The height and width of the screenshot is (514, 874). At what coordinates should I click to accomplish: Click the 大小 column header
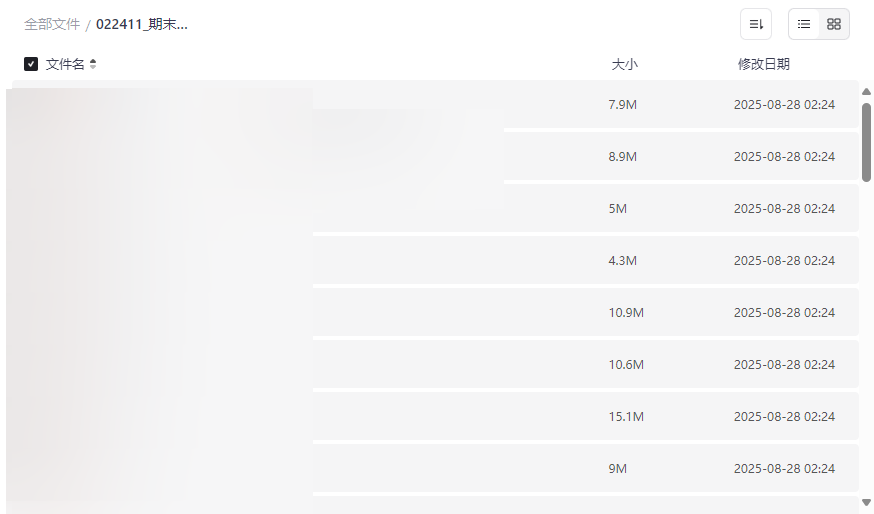pyautogui.click(x=624, y=64)
